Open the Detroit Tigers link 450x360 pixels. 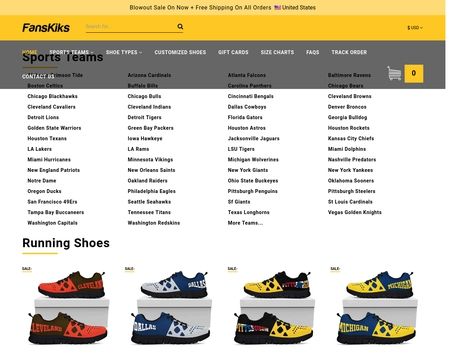144,117
